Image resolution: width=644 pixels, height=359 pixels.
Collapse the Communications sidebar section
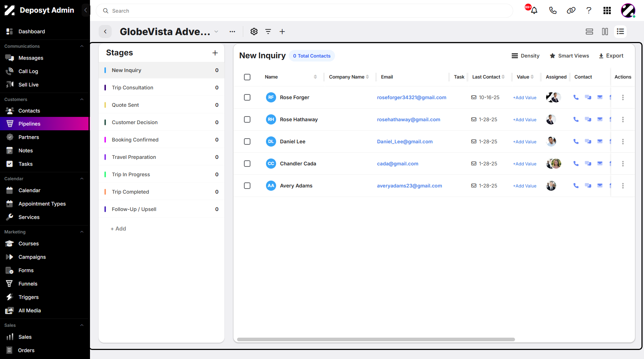[x=82, y=46]
